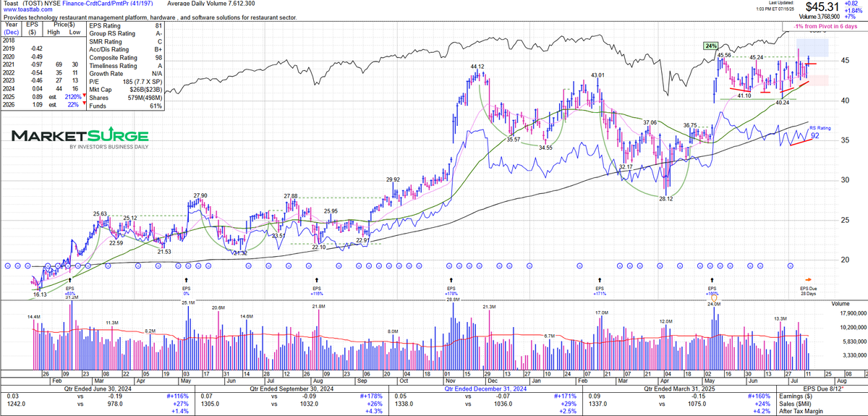Click the 29.92 price label

(393, 179)
